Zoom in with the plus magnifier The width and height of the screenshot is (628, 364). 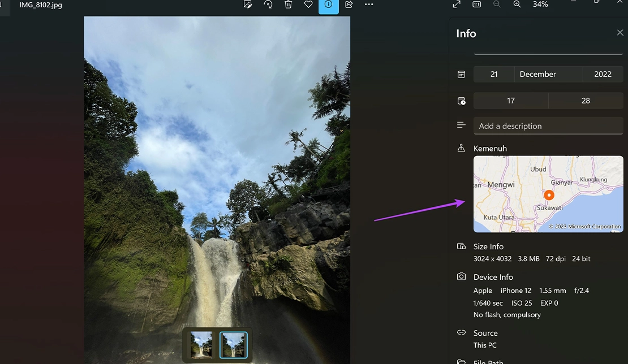pos(517,5)
